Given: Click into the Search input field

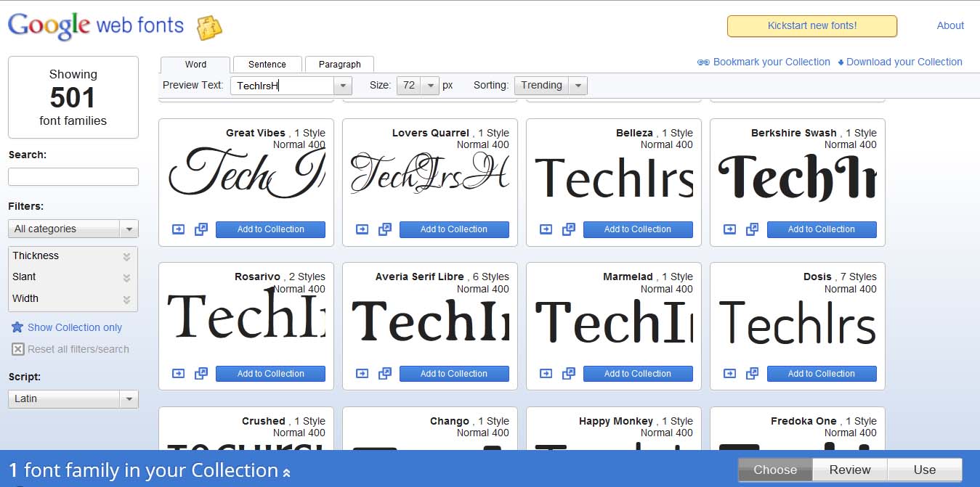Looking at the screenshot, I should click(73, 176).
